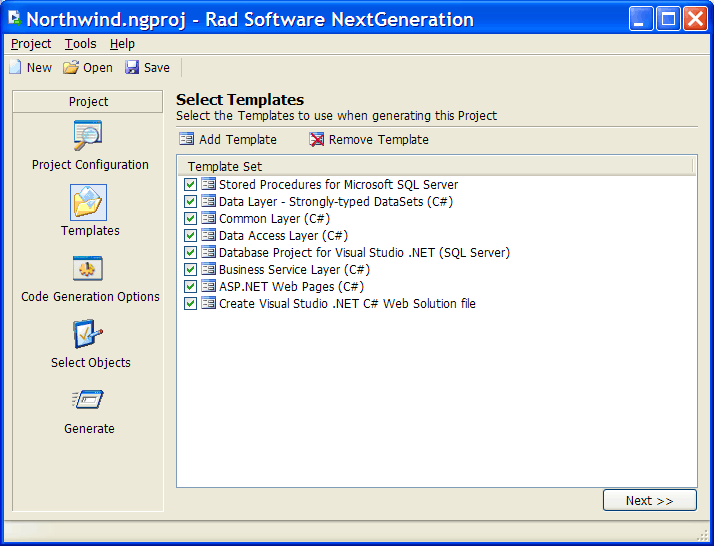Open the Project menu
This screenshot has width=714, height=546.
tap(31, 44)
